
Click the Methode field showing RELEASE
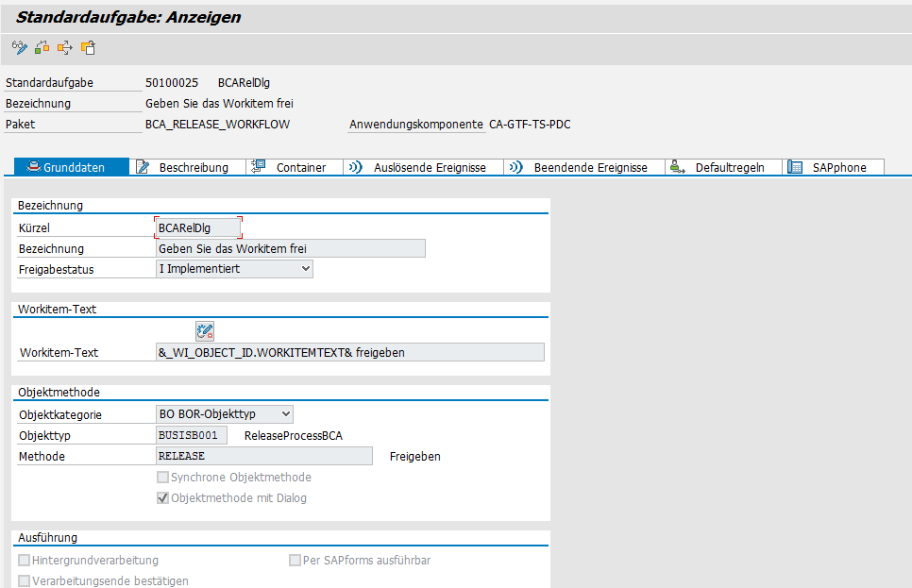[x=264, y=456]
